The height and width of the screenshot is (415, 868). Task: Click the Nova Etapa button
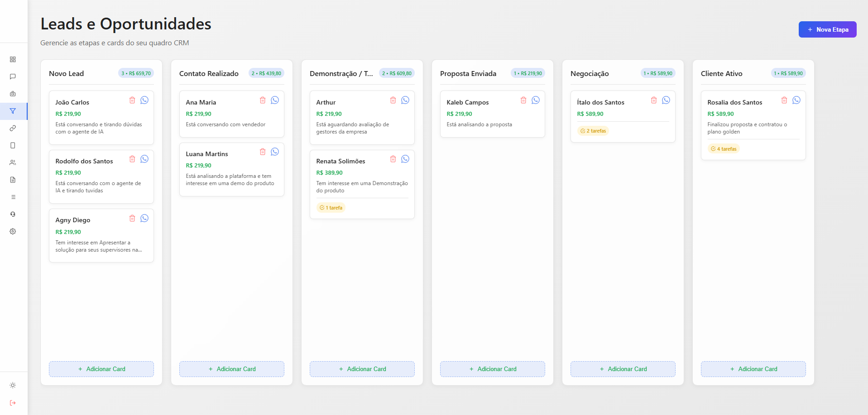click(x=827, y=29)
